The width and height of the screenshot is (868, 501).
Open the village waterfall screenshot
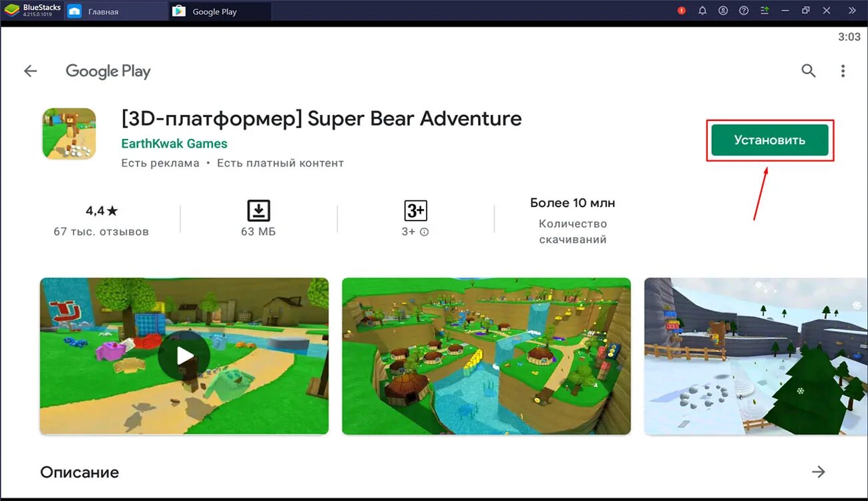[x=486, y=356]
